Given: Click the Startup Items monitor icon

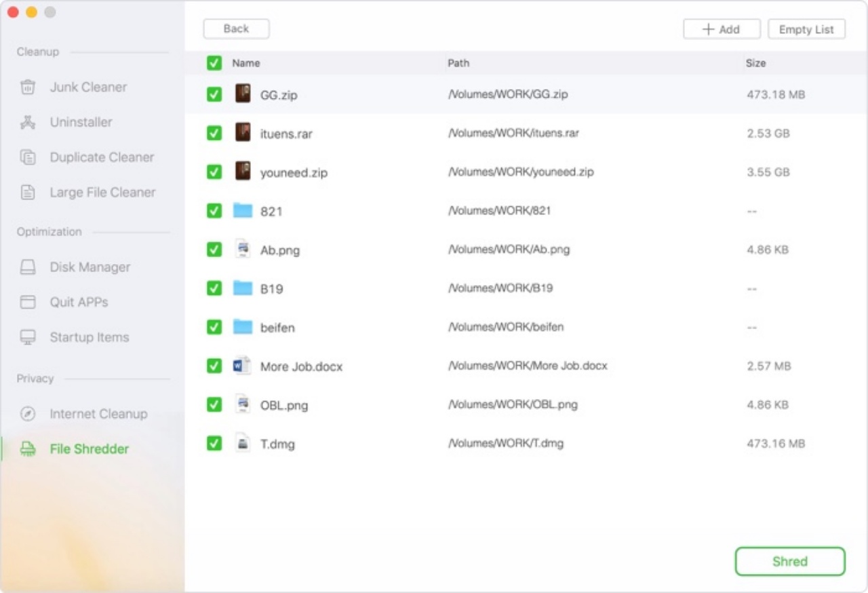Looking at the screenshot, I should coord(28,338).
